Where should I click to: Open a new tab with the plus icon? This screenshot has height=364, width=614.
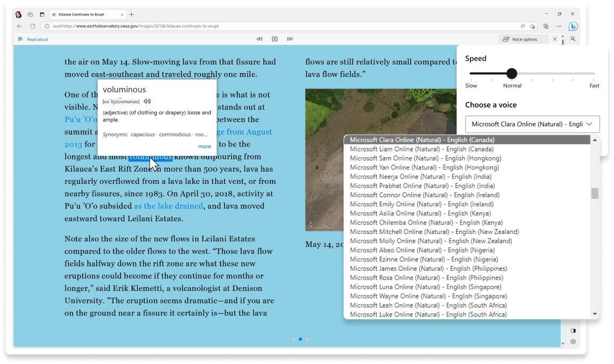click(x=132, y=14)
